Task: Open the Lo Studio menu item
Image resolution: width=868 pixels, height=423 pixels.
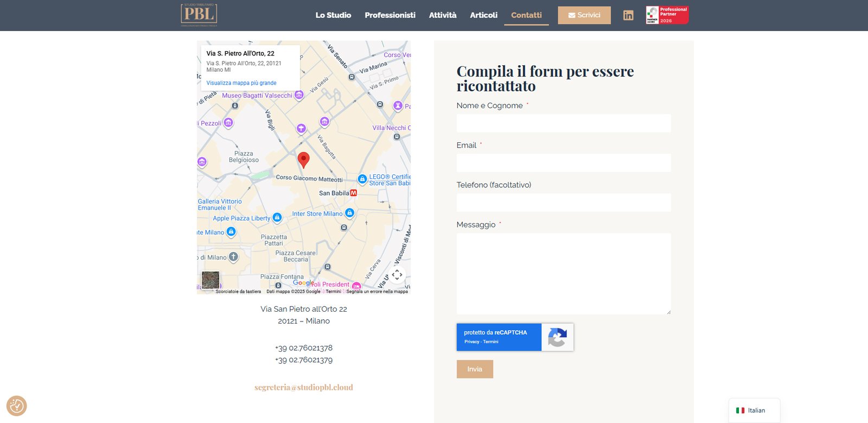Action: click(333, 15)
